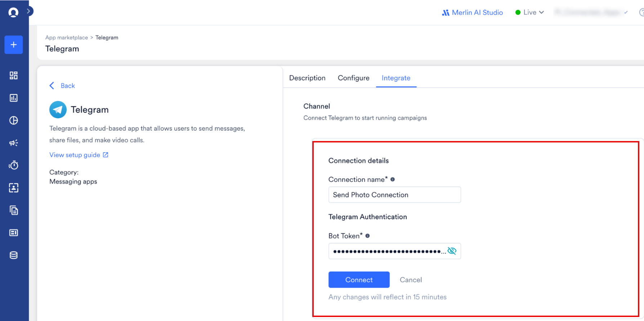
Task: Click the Telegram paper plane logo
Action: 58,110
